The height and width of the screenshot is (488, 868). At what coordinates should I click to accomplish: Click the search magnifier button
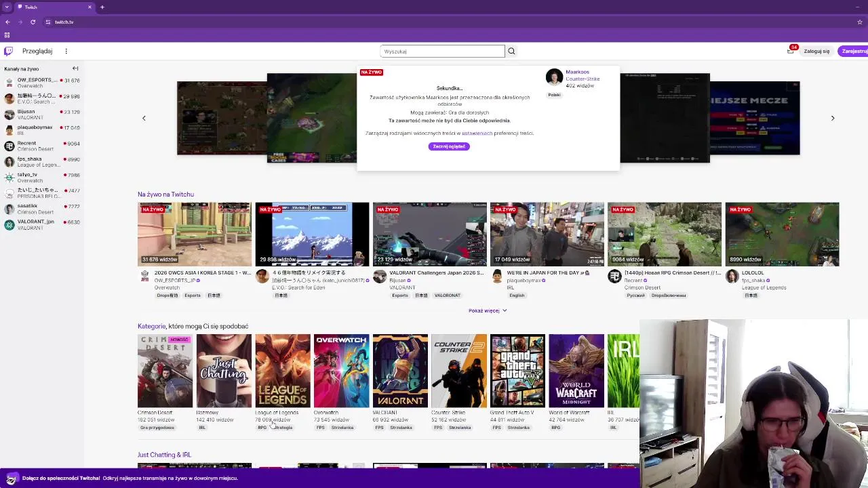511,51
